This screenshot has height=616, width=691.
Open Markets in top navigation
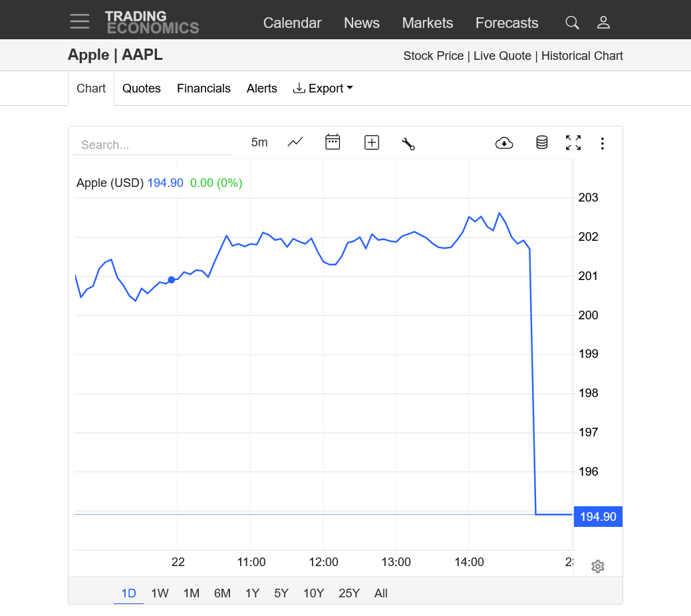428,23
